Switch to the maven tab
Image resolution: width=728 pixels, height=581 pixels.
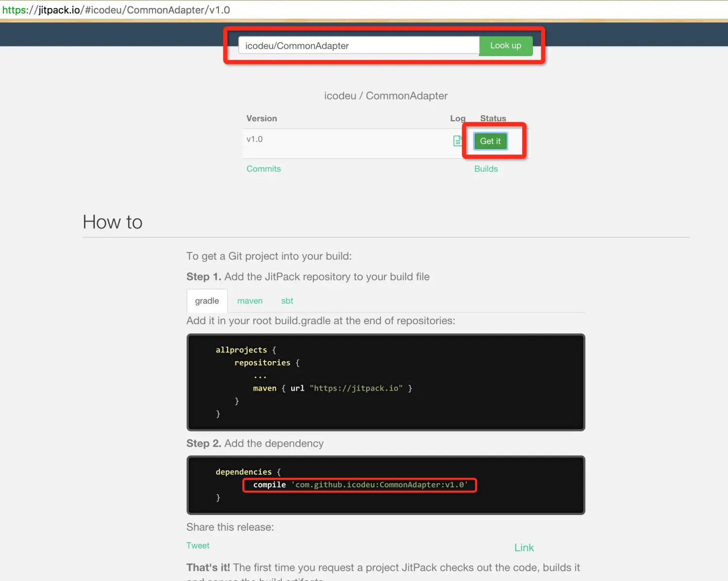tap(250, 301)
